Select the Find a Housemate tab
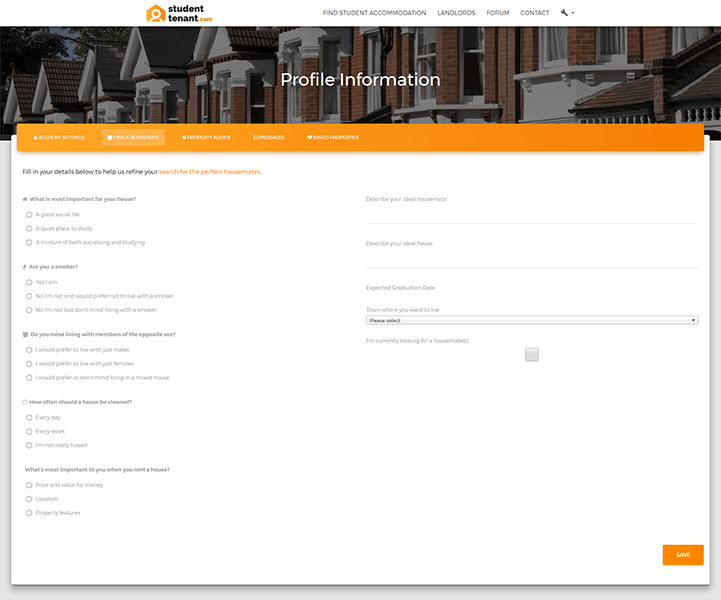The image size is (721, 600). (133, 137)
